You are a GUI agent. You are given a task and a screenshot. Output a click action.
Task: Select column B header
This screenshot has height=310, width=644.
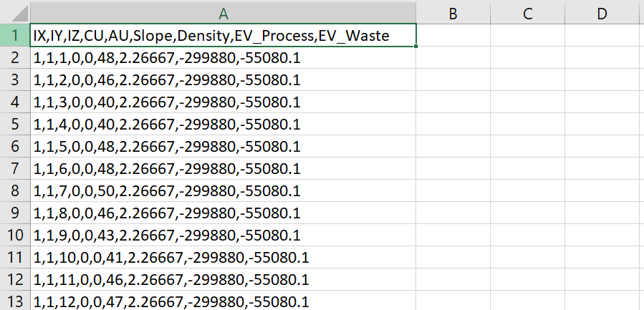[453, 12]
